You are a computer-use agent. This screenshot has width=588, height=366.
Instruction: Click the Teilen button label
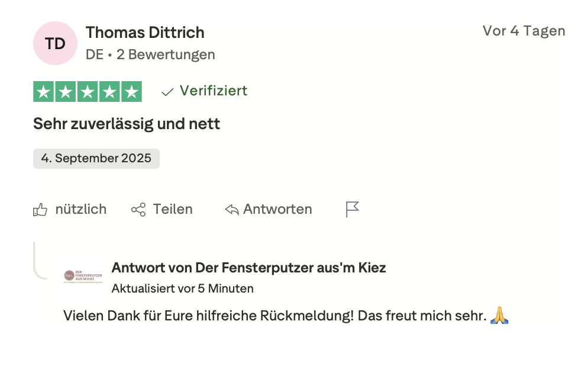click(x=173, y=209)
